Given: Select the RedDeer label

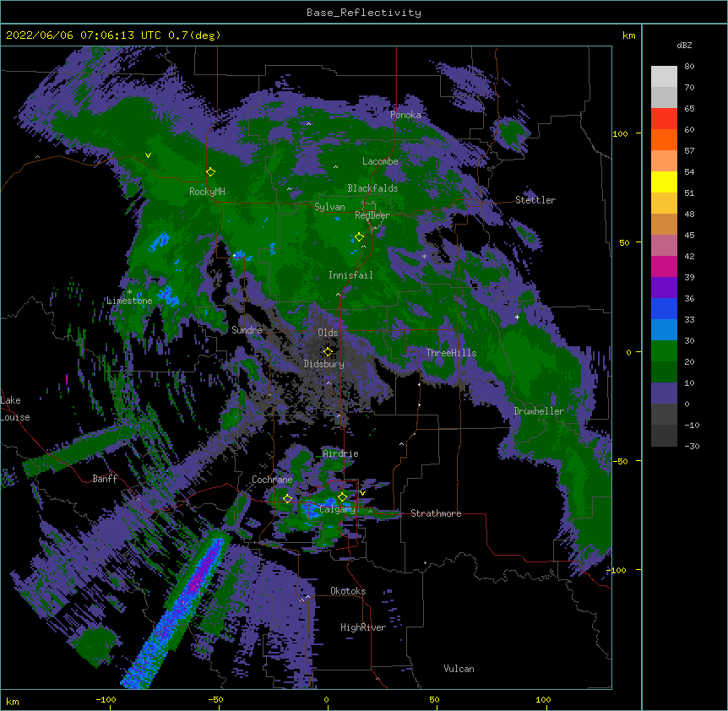Looking at the screenshot, I should coord(372,215).
